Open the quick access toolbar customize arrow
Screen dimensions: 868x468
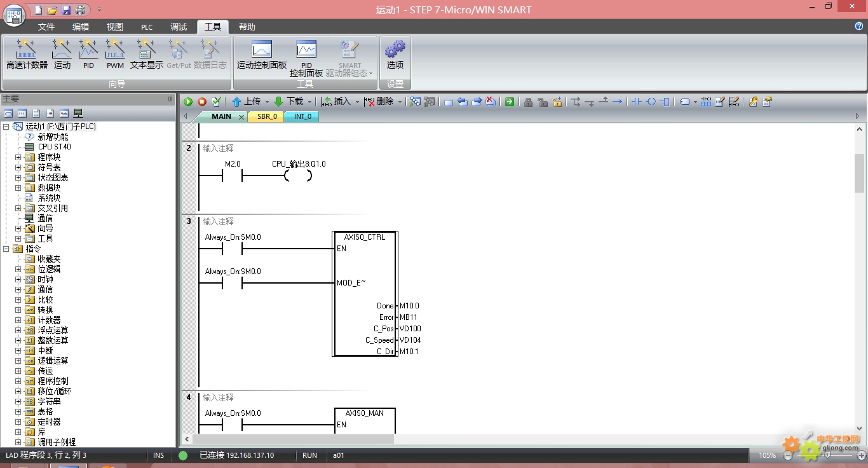tap(99, 10)
